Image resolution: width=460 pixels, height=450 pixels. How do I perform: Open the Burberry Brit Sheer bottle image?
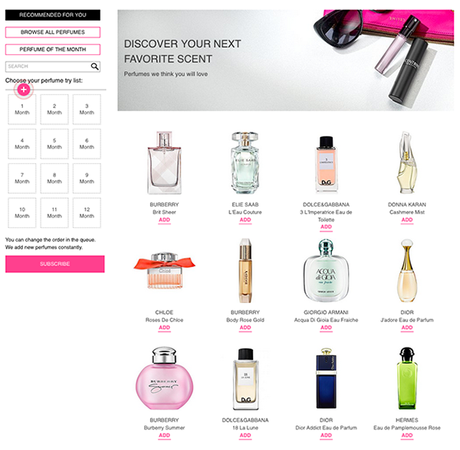tap(164, 163)
